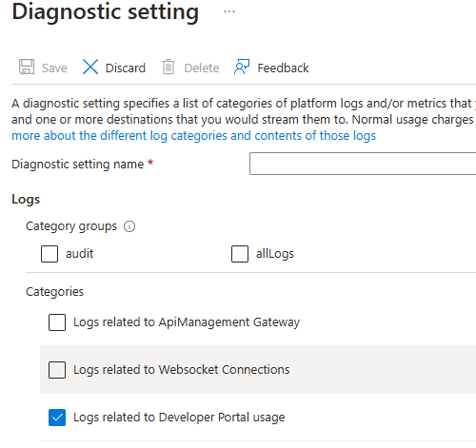This screenshot has width=476, height=448.
Task: Click the "Logs related to Developer Portal usage" label
Action: [179, 418]
